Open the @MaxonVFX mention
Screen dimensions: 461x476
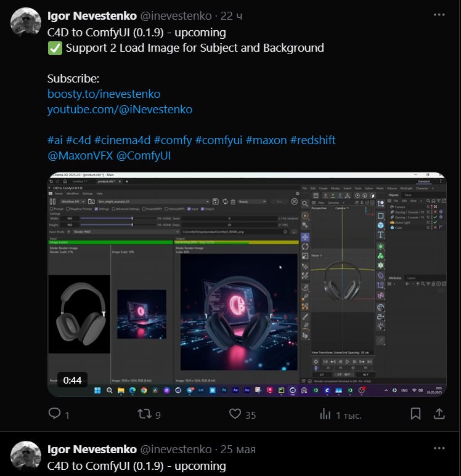(80, 156)
